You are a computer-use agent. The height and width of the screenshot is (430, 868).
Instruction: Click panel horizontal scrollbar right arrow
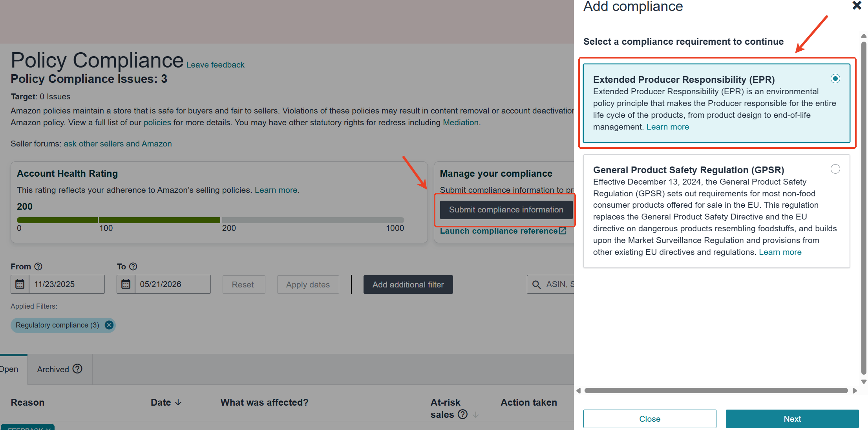(855, 391)
